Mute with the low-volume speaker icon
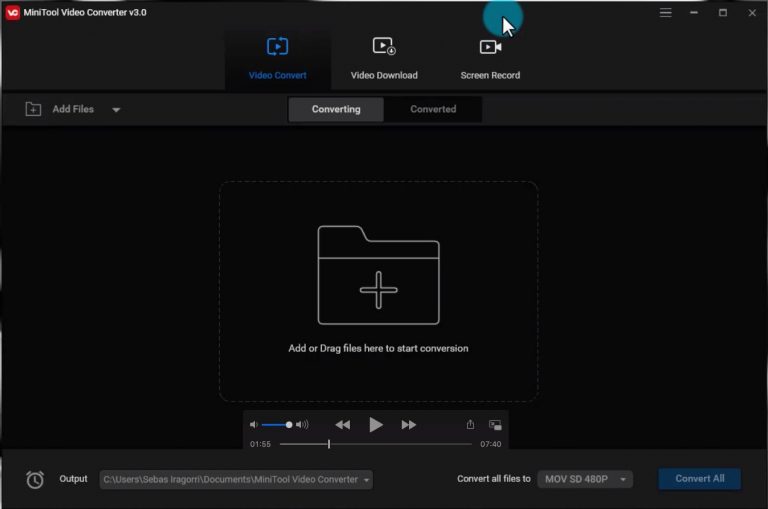768x509 pixels. pos(253,425)
